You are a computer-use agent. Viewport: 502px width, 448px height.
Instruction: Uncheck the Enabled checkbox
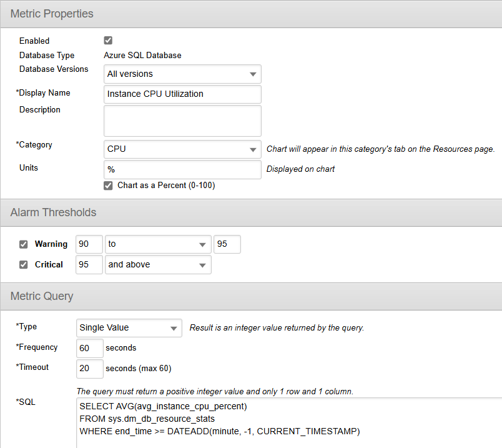(108, 41)
